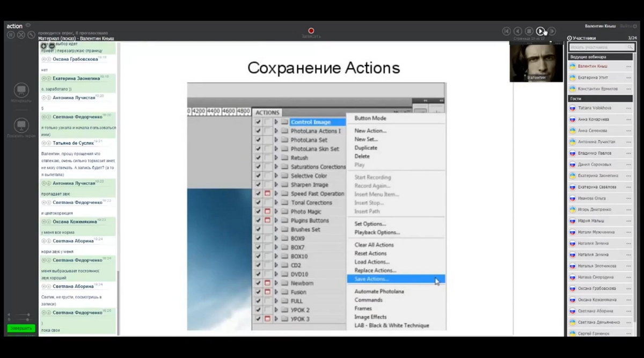Screen dimensions: 644x358
Task: Toggle the red dialog box for Speed Fast Operation
Action: [267, 193]
